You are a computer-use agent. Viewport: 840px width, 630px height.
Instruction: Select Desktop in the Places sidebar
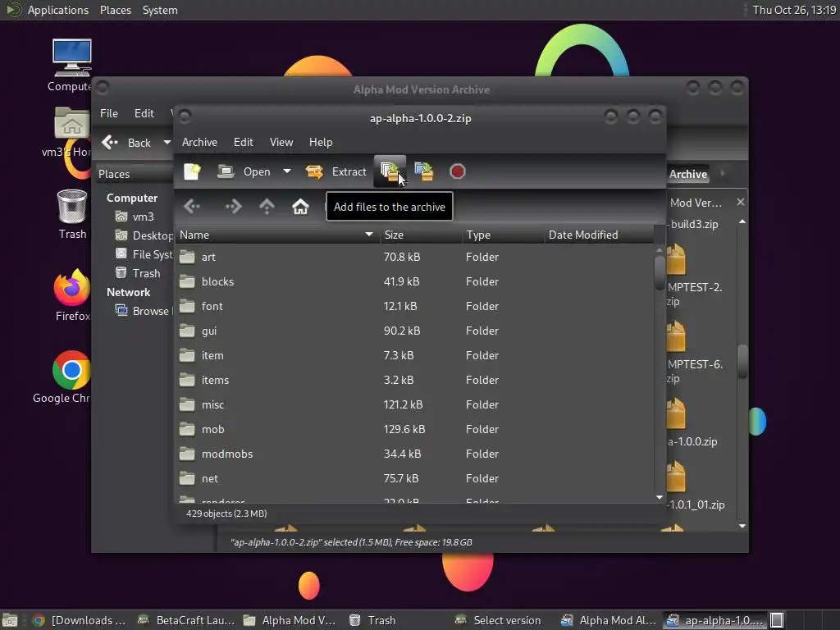(144, 235)
